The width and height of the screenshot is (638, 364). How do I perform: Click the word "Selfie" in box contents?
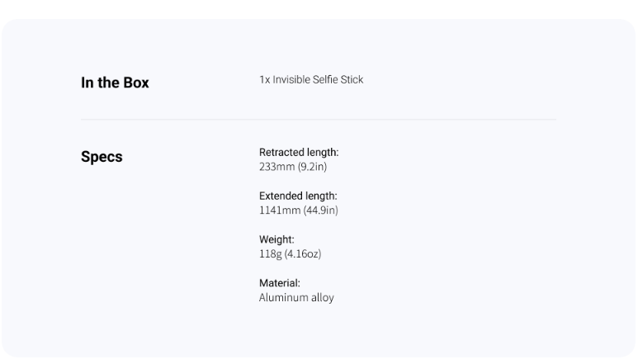(x=325, y=80)
